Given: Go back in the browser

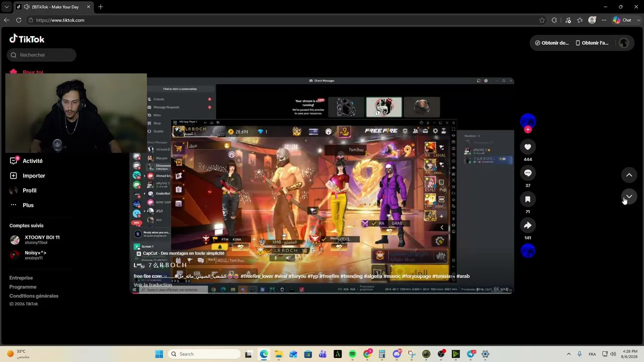Looking at the screenshot, I should [7, 20].
